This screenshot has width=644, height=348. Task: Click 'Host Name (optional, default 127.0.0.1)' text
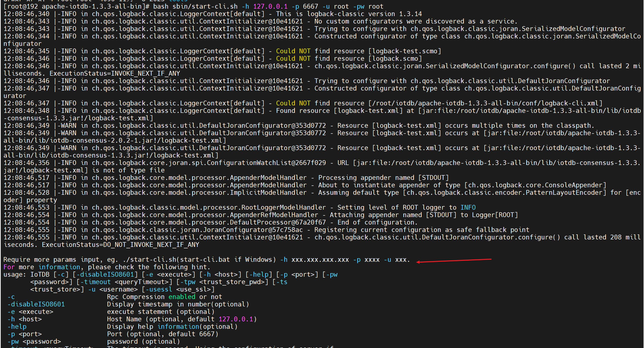click(182, 319)
